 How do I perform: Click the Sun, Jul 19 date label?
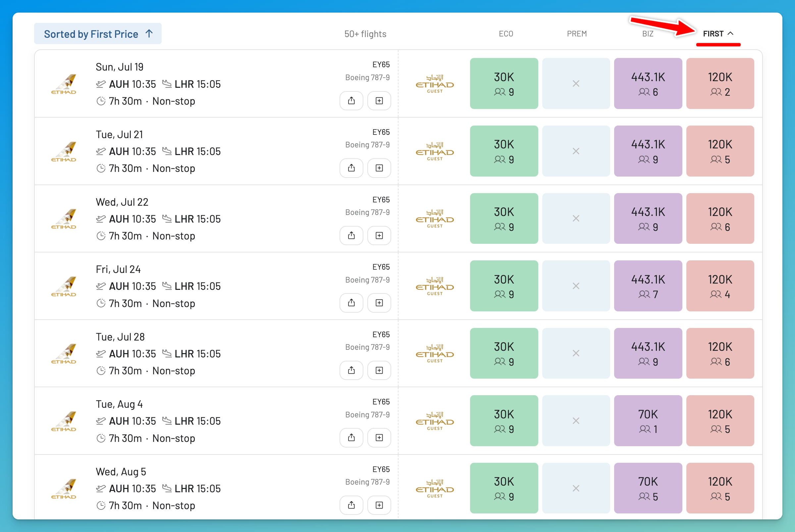[x=120, y=67]
